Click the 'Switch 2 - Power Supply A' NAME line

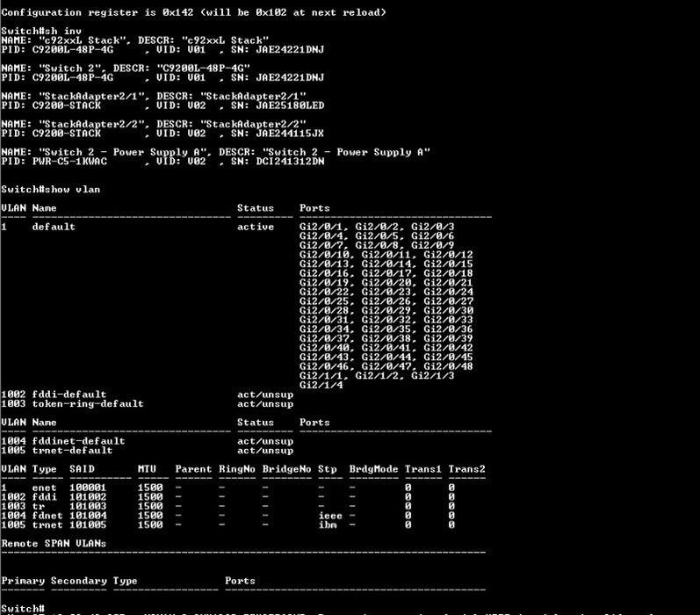(216, 152)
